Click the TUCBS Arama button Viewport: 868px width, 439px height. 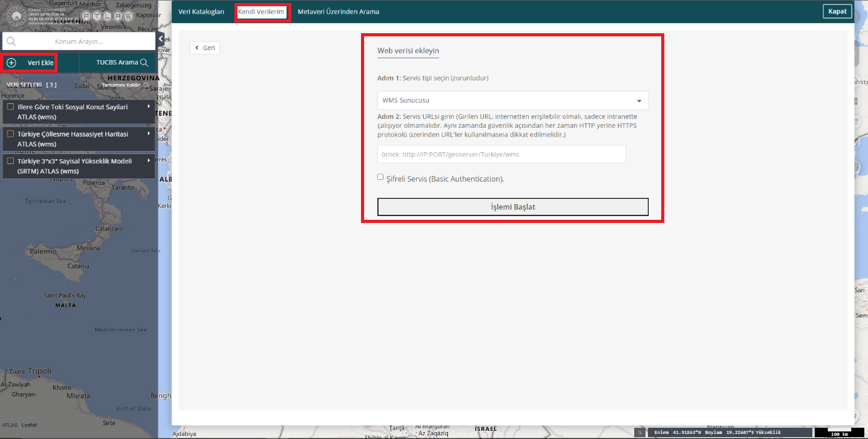click(x=118, y=63)
